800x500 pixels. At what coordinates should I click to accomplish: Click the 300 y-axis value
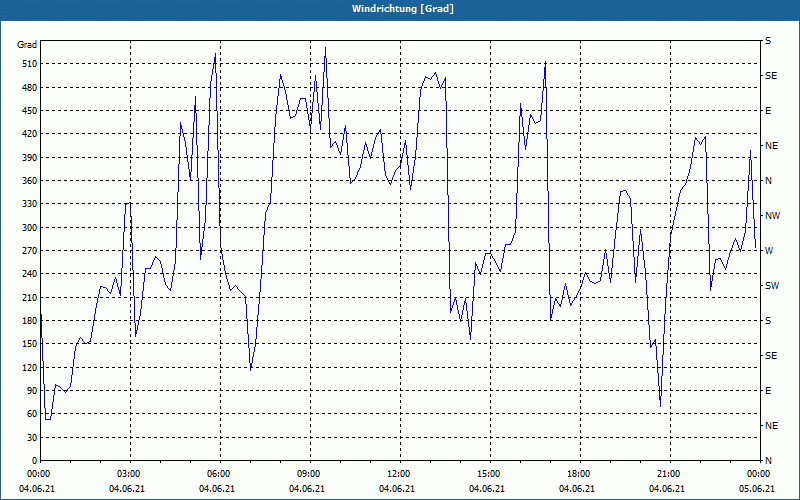coord(30,228)
